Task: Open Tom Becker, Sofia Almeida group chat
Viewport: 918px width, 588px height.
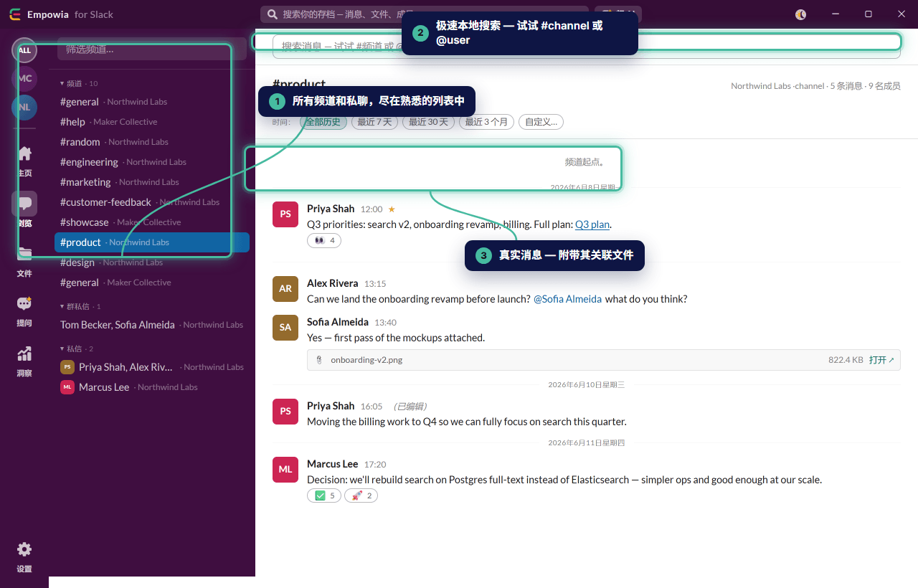Action: 152,325
